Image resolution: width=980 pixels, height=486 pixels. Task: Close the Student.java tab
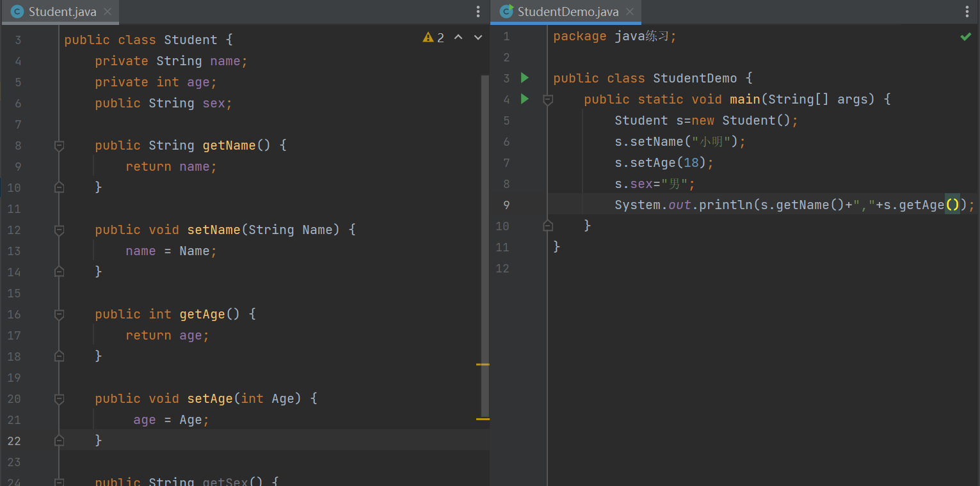point(108,12)
